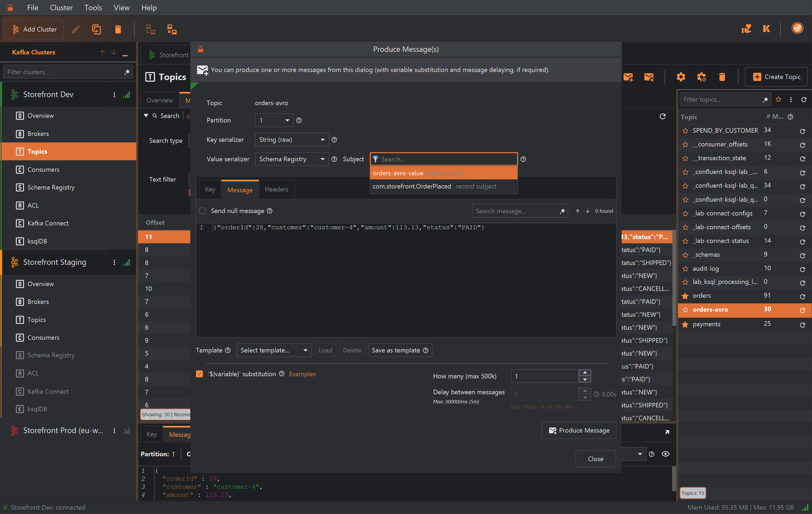The image size is (812, 514).
Task: Select Schema Registry under Storefront Dev
Action: [x=51, y=187]
